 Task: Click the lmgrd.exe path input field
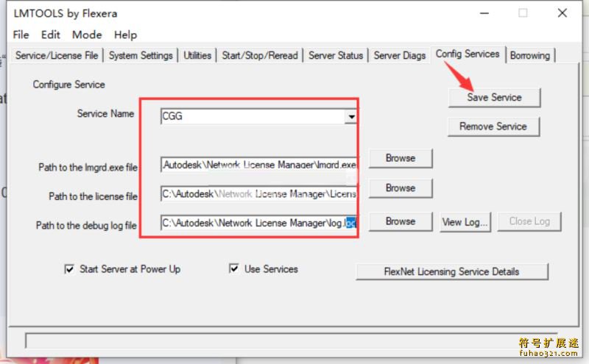pos(259,165)
